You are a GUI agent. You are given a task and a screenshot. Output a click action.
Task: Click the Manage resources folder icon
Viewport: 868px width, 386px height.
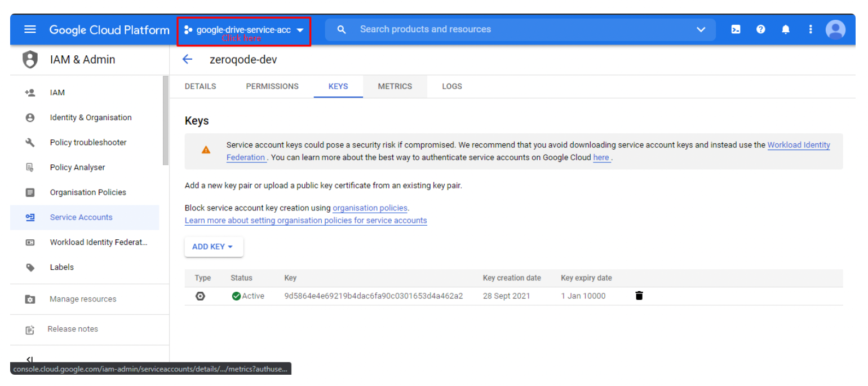pos(30,299)
